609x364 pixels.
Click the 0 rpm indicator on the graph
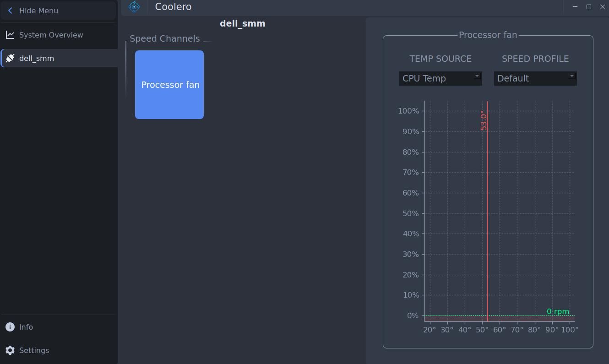click(x=558, y=311)
